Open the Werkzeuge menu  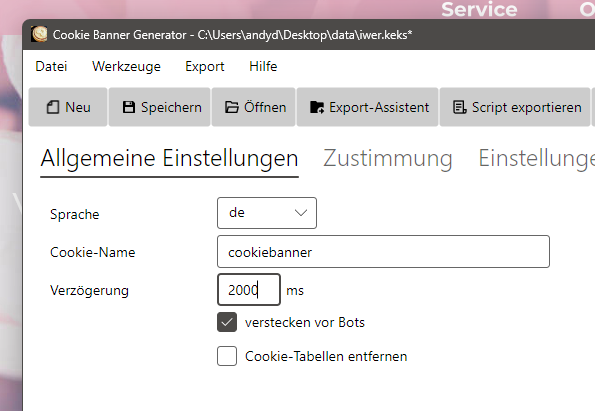[126, 66]
